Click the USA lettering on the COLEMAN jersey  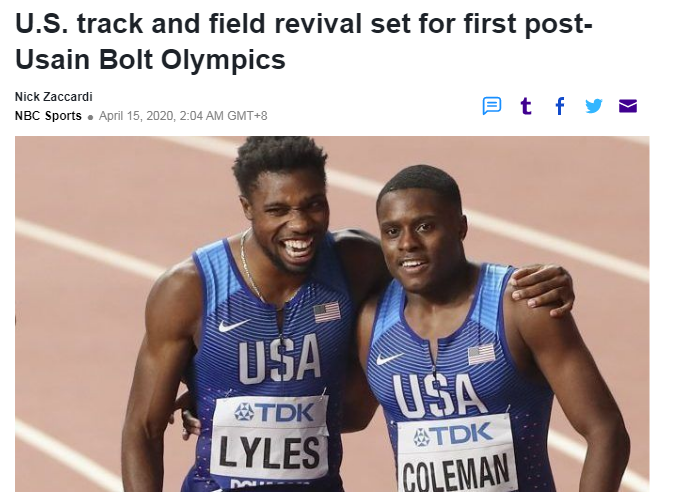(438, 394)
